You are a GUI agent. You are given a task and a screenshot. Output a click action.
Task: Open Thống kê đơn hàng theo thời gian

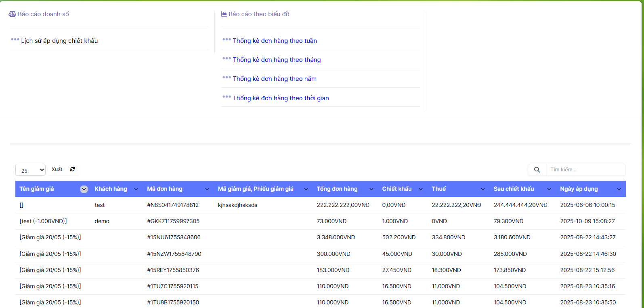click(x=281, y=98)
